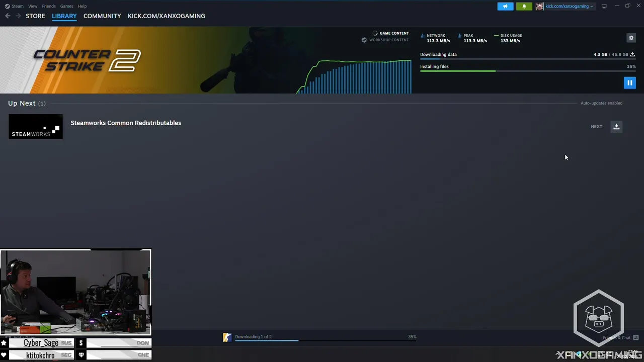Go back with the left arrow
Screen dimensions: 644x362
point(8,16)
